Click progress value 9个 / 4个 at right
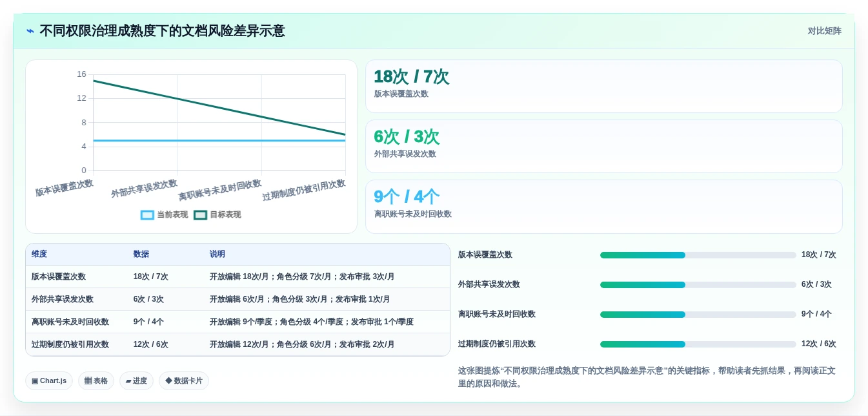Image resolution: width=868 pixels, height=416 pixels. pos(816,315)
